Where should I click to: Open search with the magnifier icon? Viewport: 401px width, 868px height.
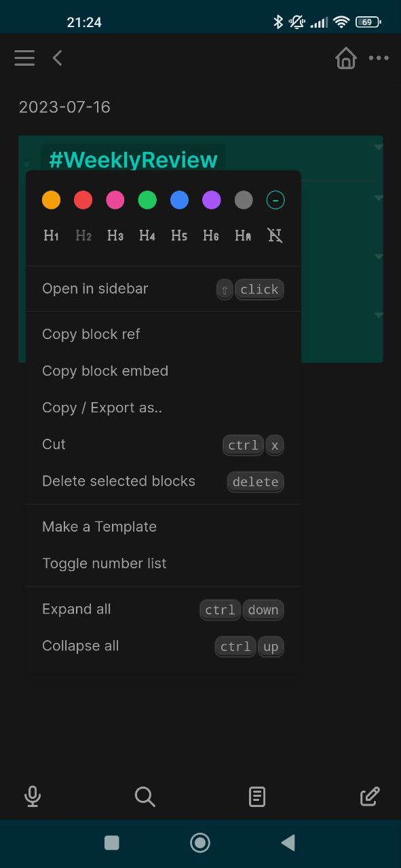coord(145,796)
